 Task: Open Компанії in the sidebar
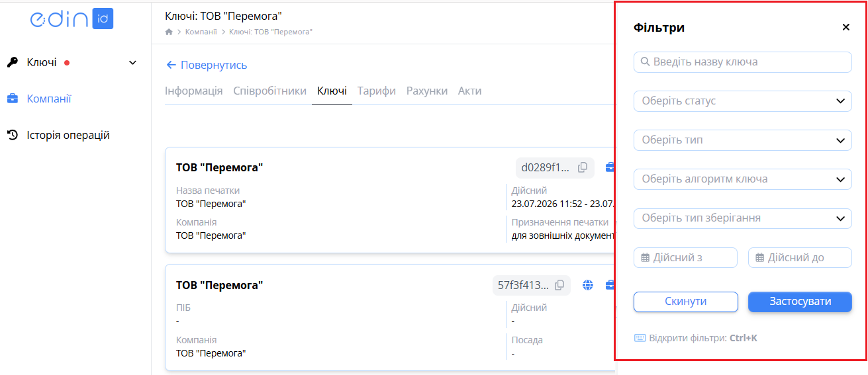(48, 99)
